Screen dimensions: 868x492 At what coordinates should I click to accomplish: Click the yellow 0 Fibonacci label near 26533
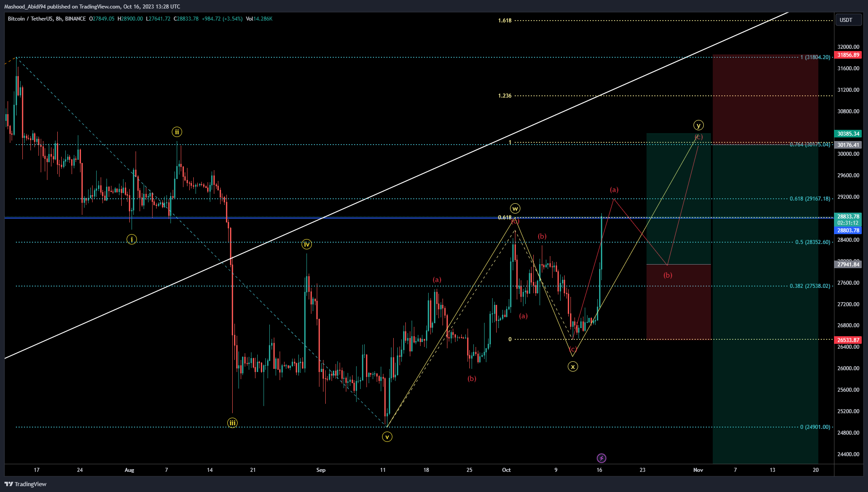(510, 339)
